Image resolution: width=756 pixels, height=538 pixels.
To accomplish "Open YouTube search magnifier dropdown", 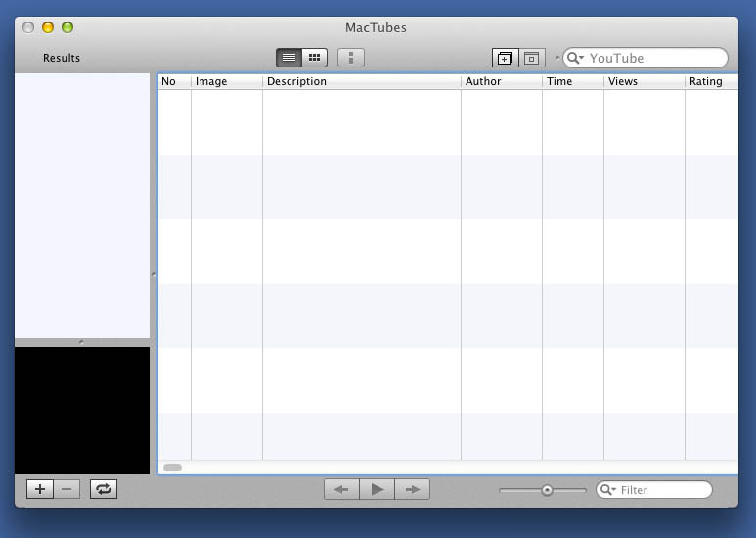I will coord(575,58).
